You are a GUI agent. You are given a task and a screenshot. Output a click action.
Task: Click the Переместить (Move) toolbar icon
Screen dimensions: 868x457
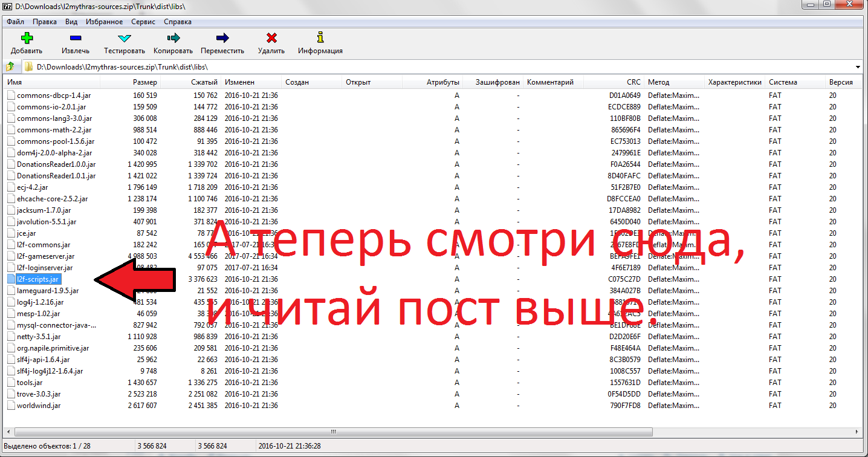pos(222,38)
